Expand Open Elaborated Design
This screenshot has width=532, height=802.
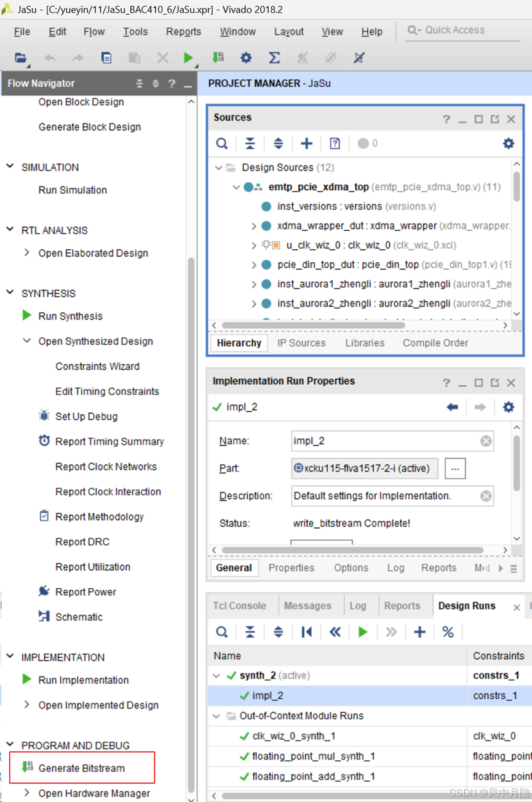26,252
